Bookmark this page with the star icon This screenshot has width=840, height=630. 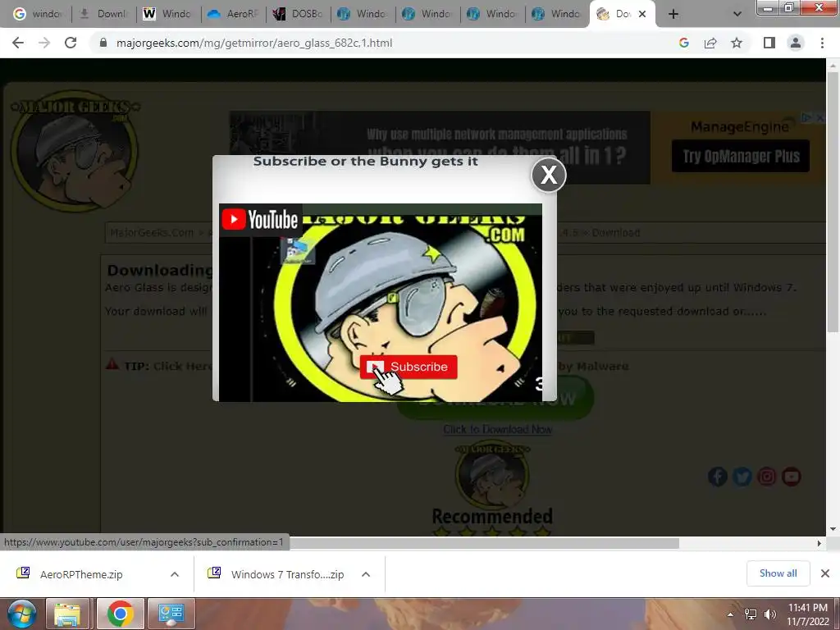737,43
